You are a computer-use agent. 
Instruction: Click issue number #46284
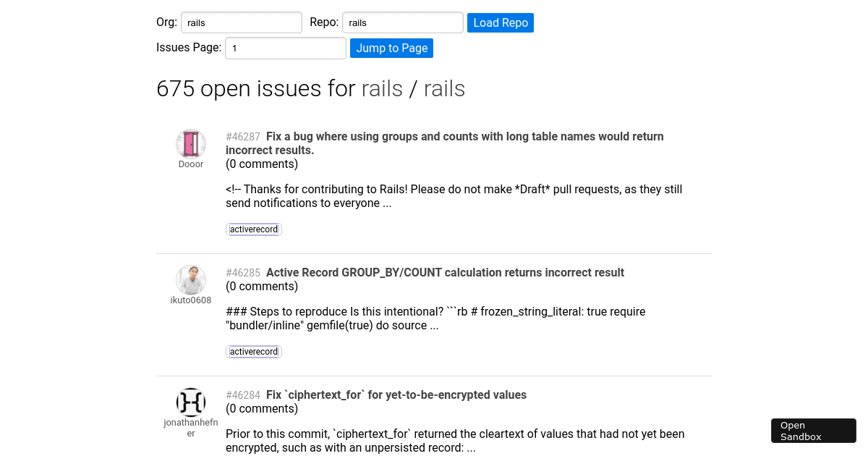243,394
